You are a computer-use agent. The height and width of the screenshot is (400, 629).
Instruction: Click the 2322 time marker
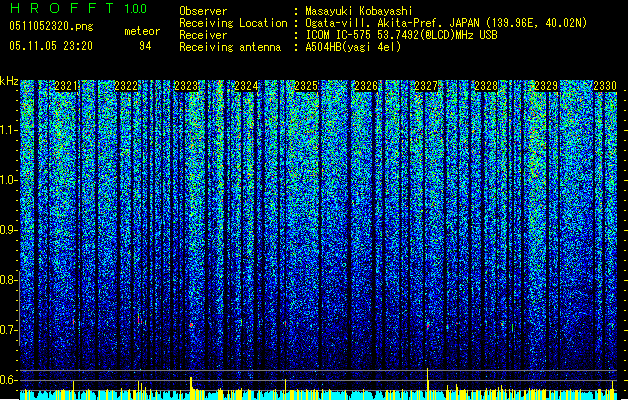(126, 86)
